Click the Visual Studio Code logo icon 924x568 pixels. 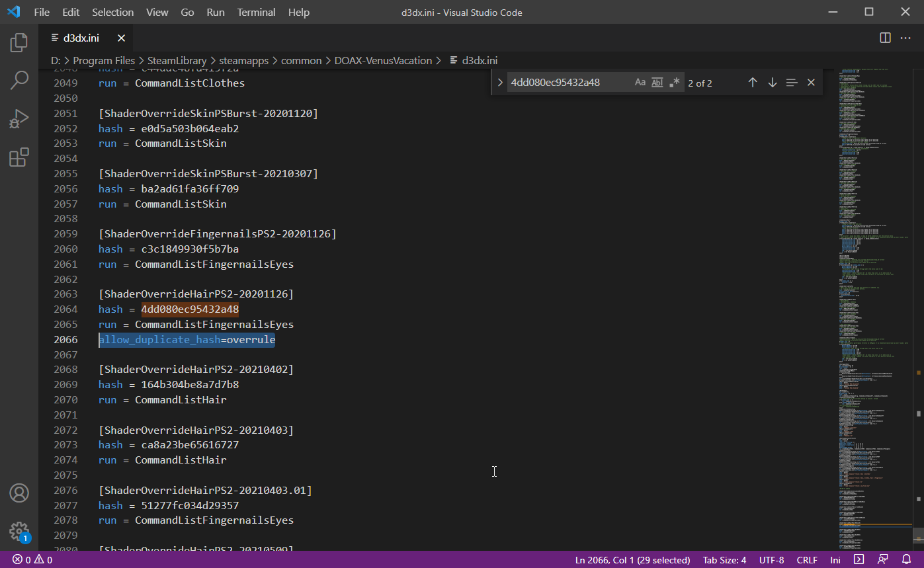(13, 12)
